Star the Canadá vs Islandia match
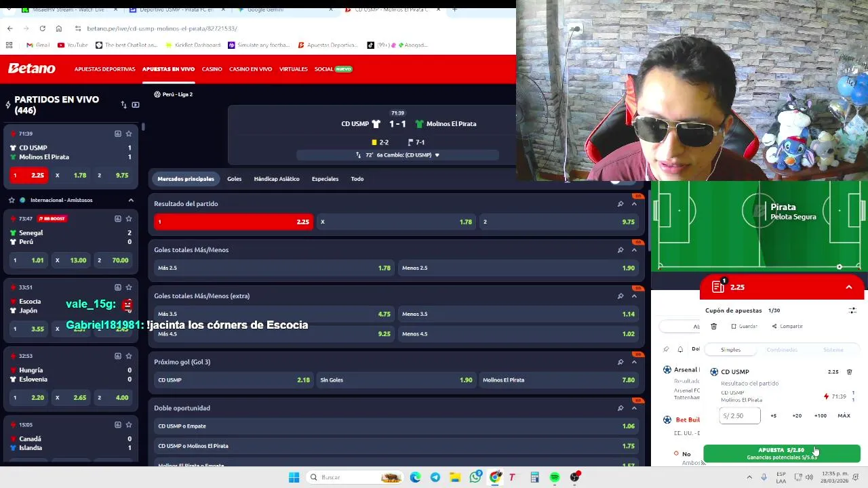The image size is (868, 488). coord(129,424)
